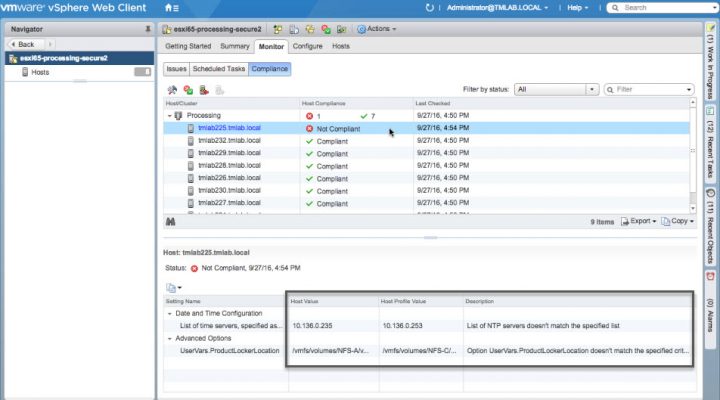The height and width of the screenshot is (400, 720).
Task: Collapse Date and Time Configuration group
Action: pos(169,313)
